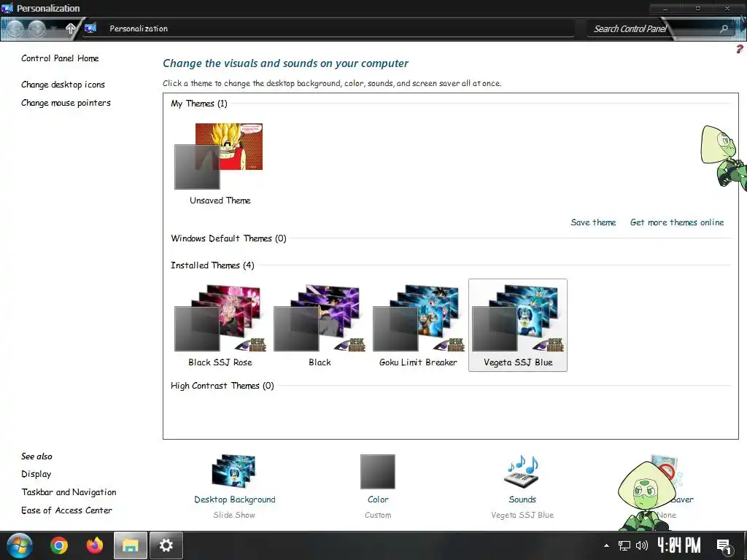Launch Firefox from the taskbar

point(95,545)
